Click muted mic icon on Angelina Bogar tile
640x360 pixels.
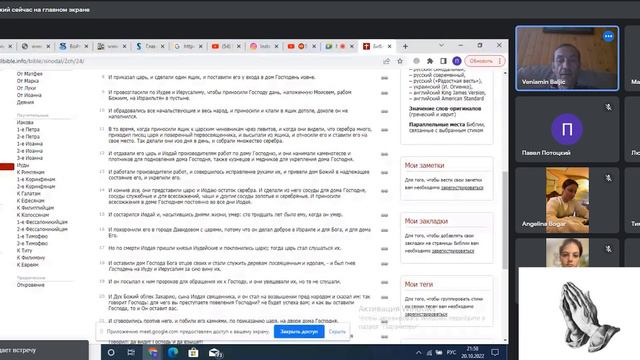coord(608,178)
